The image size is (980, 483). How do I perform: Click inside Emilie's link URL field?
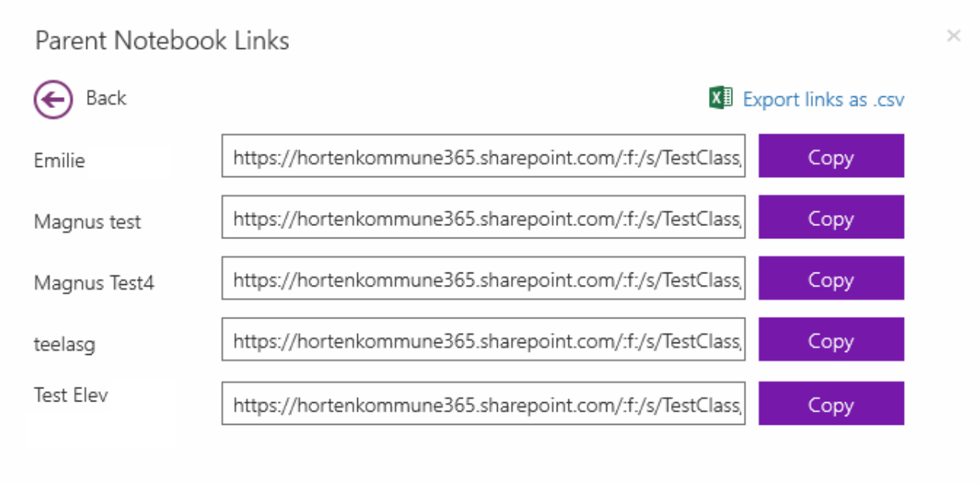click(x=483, y=156)
